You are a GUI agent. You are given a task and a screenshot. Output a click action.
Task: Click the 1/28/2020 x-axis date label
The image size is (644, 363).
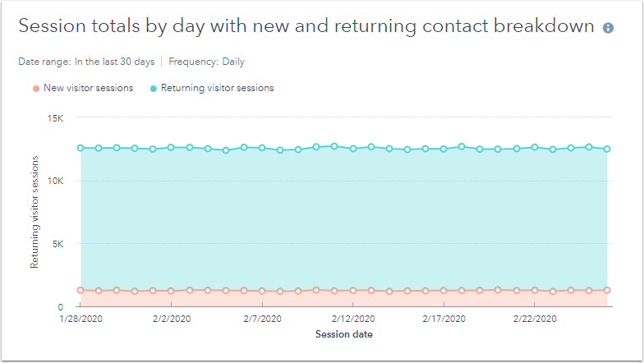(x=80, y=319)
